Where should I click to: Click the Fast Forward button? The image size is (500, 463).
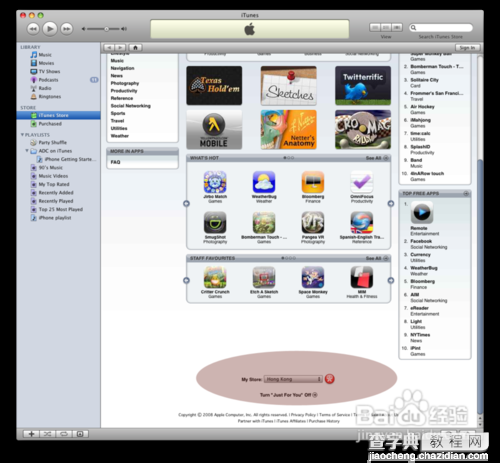coord(67,29)
